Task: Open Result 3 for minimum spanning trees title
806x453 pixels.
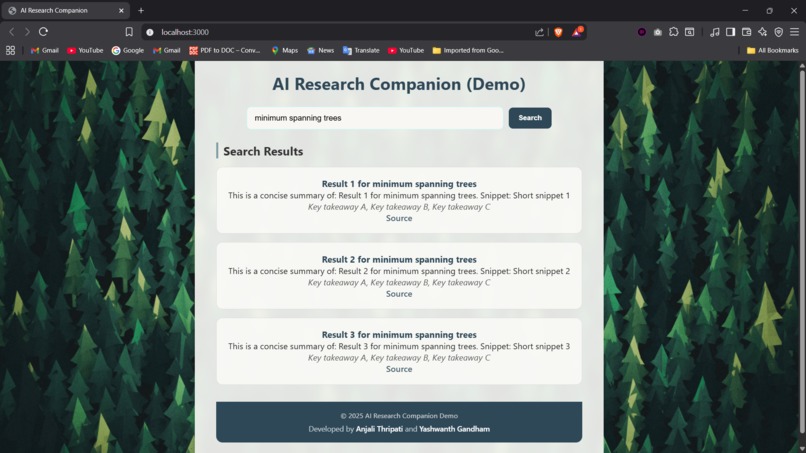Action: click(399, 335)
